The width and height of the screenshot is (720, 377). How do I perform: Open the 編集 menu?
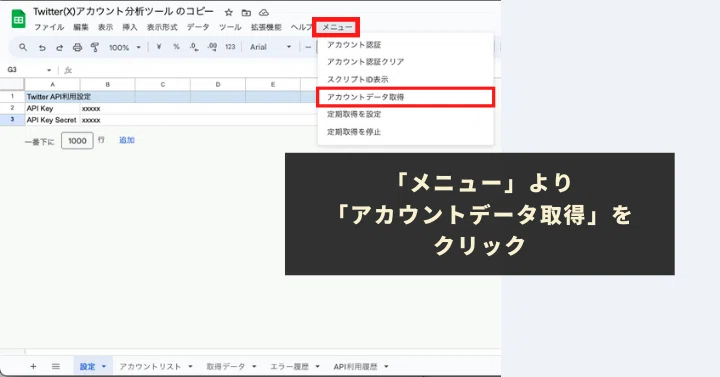[81, 27]
